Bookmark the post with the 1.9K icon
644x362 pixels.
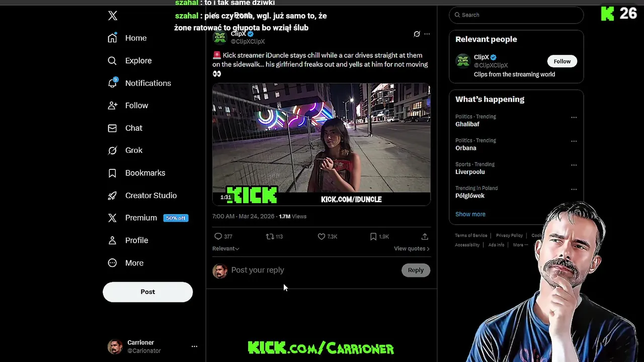point(373,236)
